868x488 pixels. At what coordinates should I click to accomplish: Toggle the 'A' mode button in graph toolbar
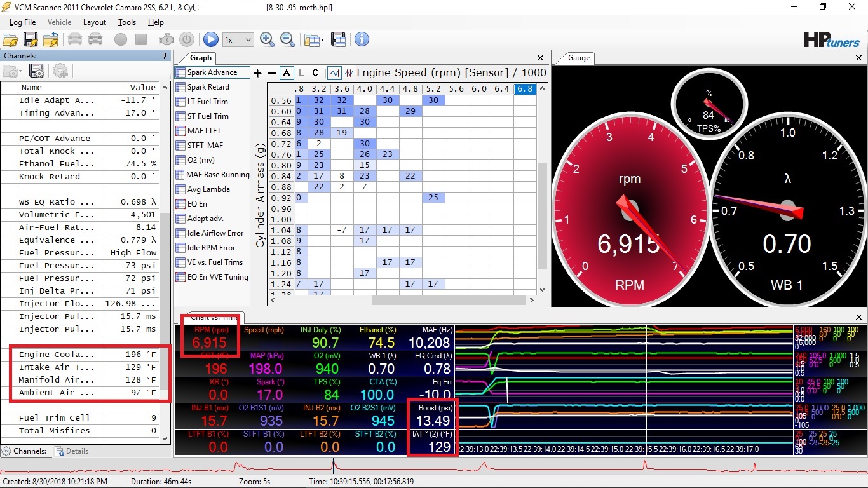tap(287, 73)
